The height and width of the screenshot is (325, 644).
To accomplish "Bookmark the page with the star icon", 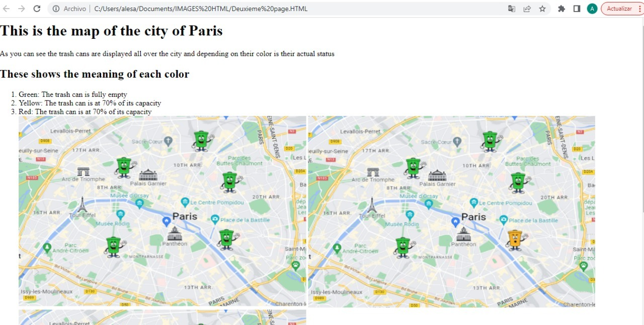I will tap(542, 9).
